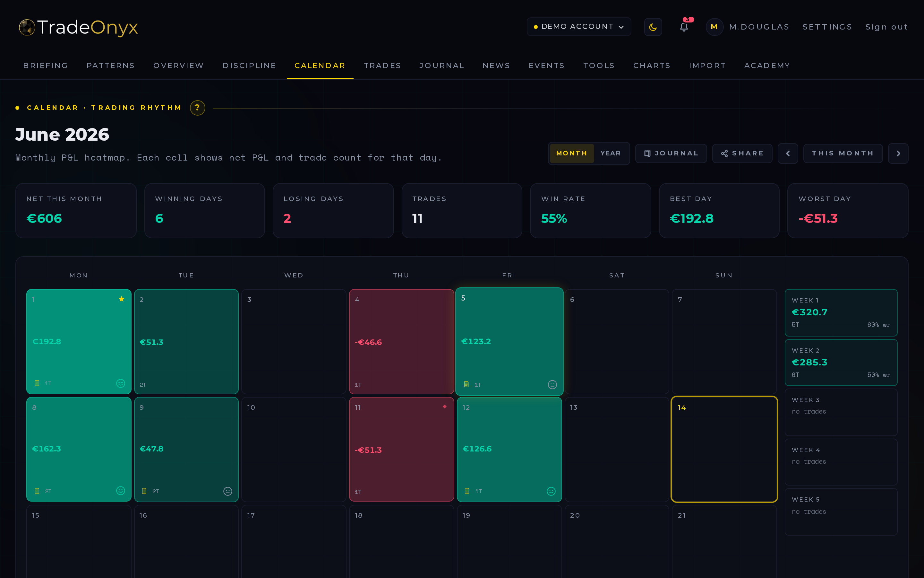Jump to This Month
The width and height of the screenshot is (924, 578).
click(x=843, y=153)
